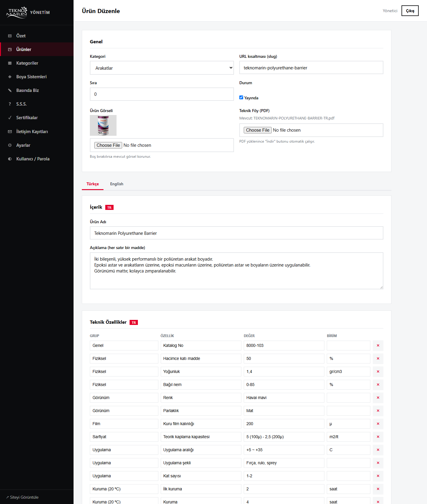Image resolution: width=427 pixels, height=504 pixels.
Task: Click the Ürün Adı input field
Action: pos(237,233)
